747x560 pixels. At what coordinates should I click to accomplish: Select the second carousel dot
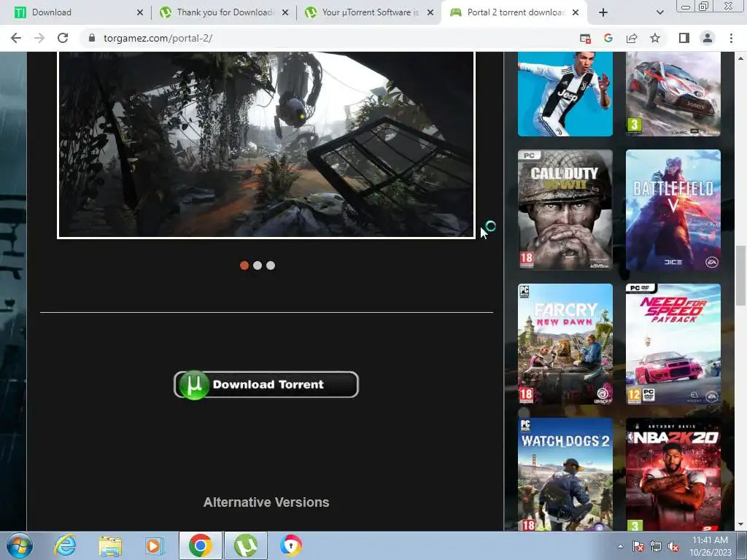point(258,265)
